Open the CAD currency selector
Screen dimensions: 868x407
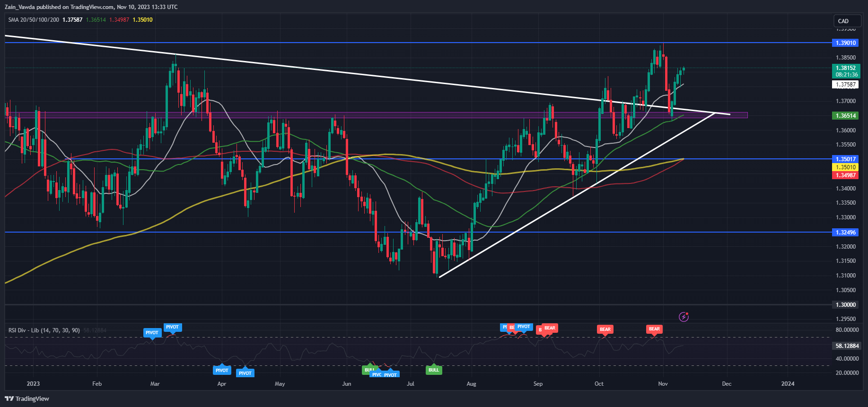tap(847, 21)
